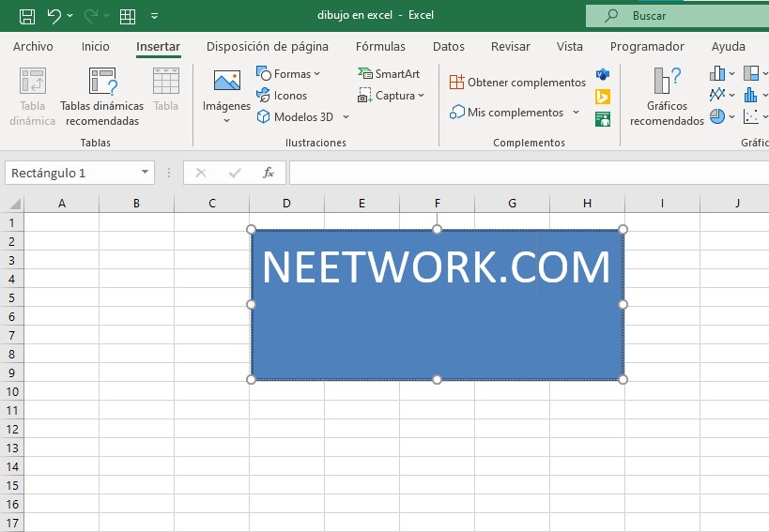Switch to the Programador tab
Image resolution: width=769 pixels, height=532 pixels.
tap(647, 47)
